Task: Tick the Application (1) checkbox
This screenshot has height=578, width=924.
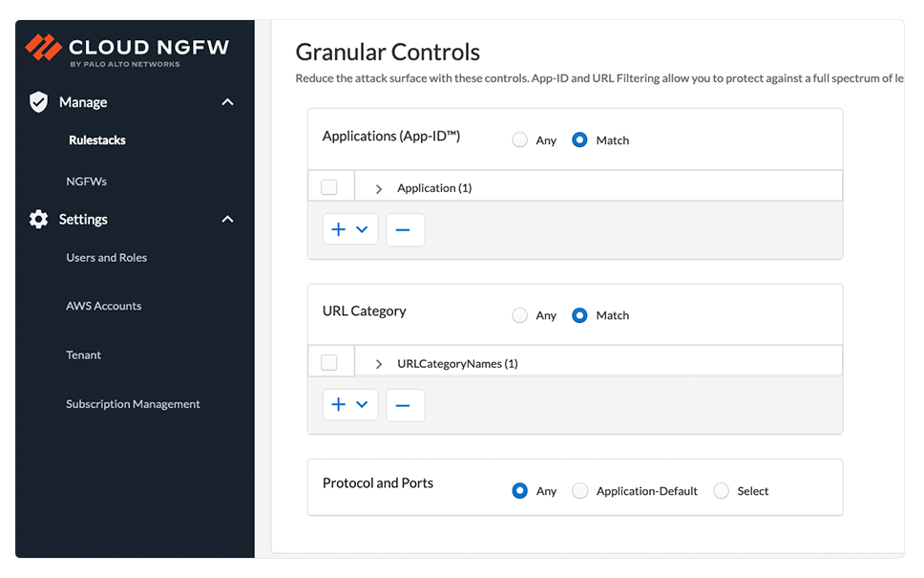Action: [329, 187]
